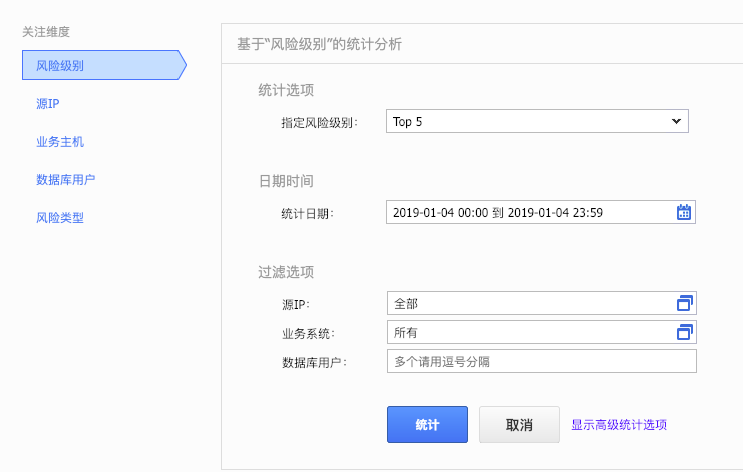This screenshot has width=743, height=472.
Task: Open the calendar picker for 统计日期
Action: pos(684,212)
